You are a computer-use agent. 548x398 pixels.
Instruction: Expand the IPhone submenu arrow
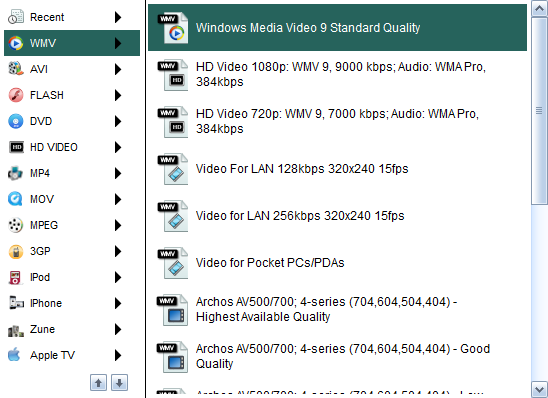(118, 303)
